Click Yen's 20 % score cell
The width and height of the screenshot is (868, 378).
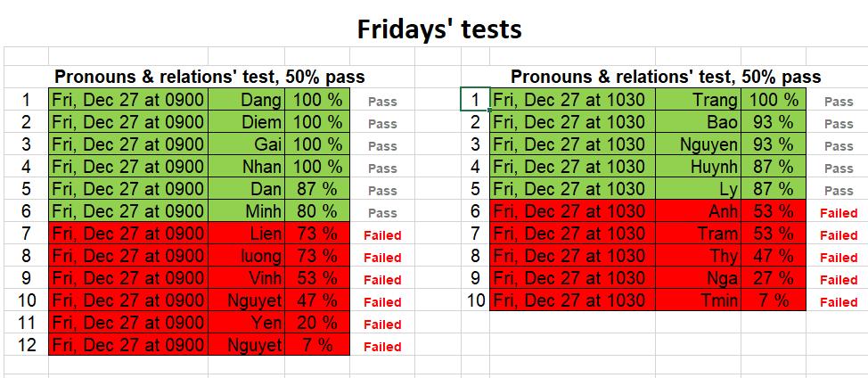coord(317,322)
